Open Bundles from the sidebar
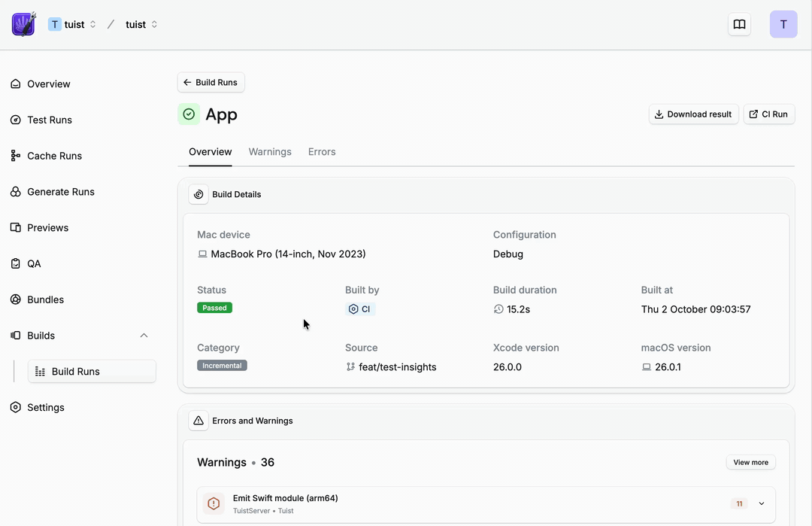The width and height of the screenshot is (812, 526). tap(45, 299)
